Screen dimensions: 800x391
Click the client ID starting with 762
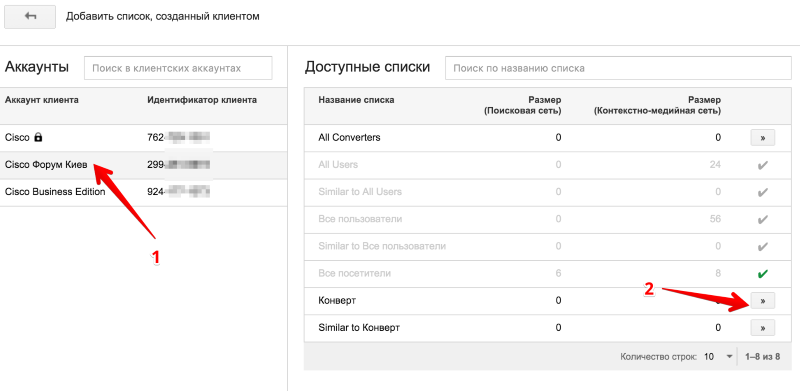(x=179, y=137)
